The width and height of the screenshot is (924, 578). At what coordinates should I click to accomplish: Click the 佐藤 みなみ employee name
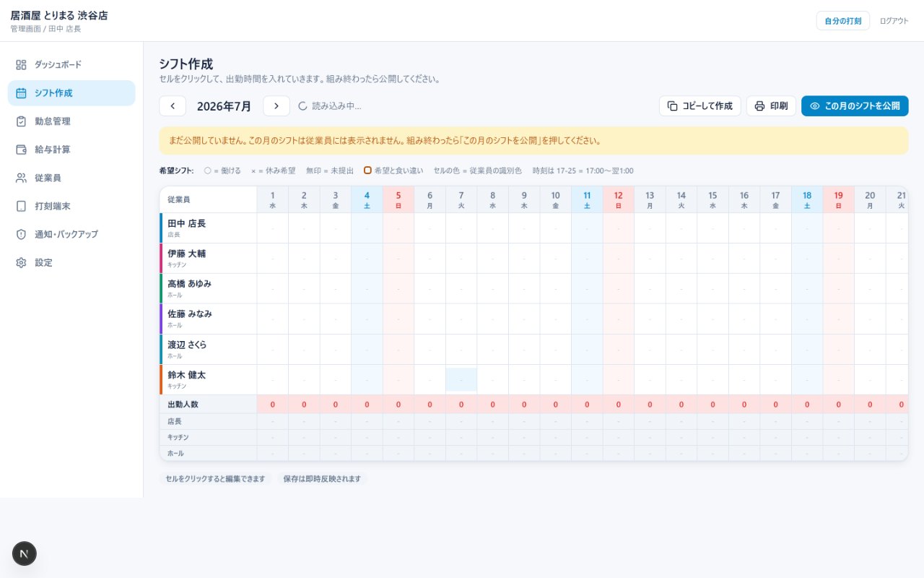click(x=190, y=314)
